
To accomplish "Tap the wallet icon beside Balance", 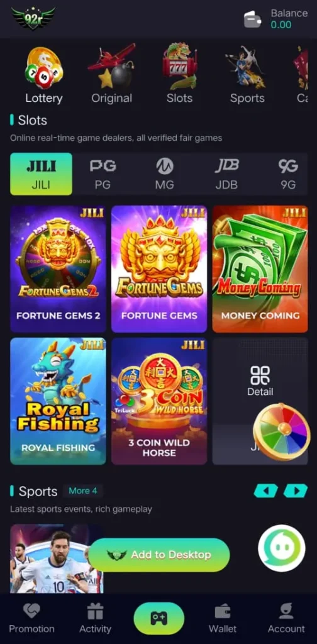I will [x=253, y=19].
